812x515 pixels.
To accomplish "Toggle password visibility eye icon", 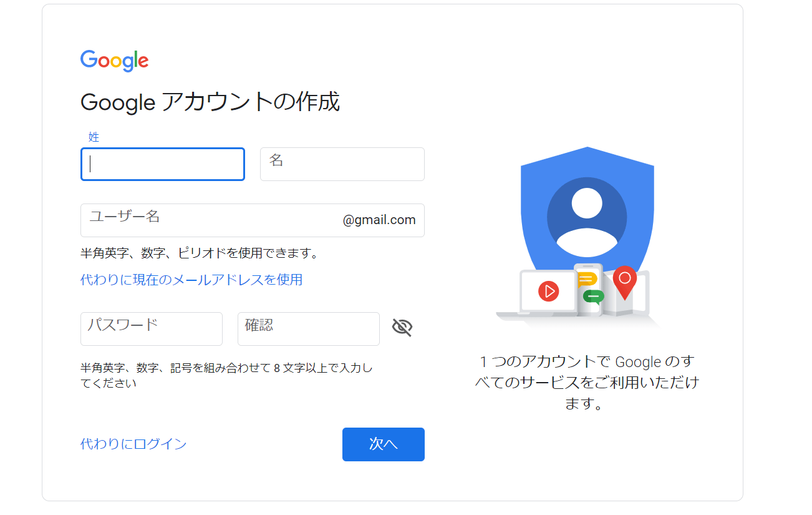I will [402, 327].
